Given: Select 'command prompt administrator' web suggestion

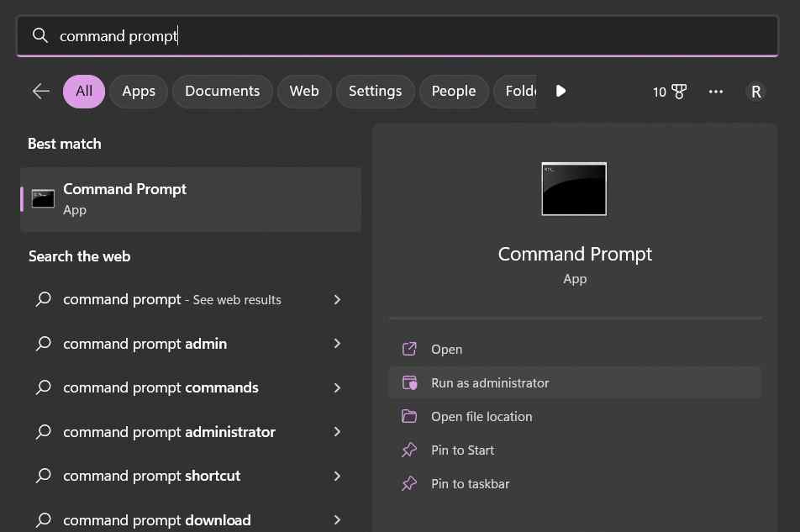Looking at the screenshot, I should coord(190,432).
